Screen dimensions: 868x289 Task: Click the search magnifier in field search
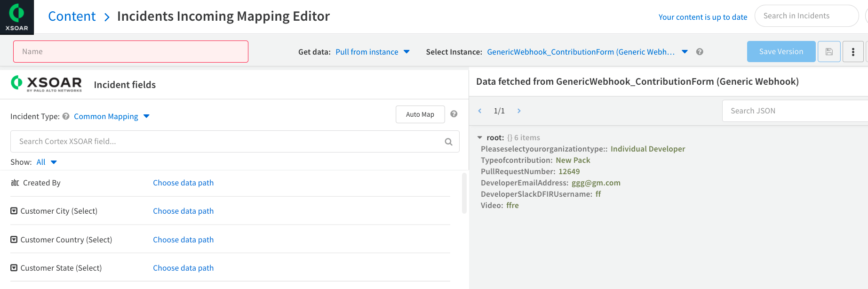point(448,142)
